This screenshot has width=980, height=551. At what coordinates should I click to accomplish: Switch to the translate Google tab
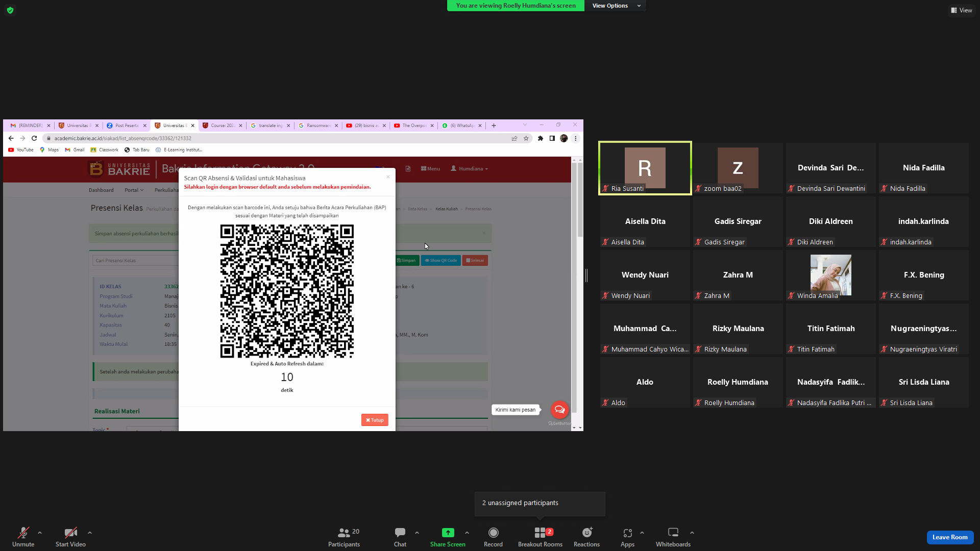[269, 126]
